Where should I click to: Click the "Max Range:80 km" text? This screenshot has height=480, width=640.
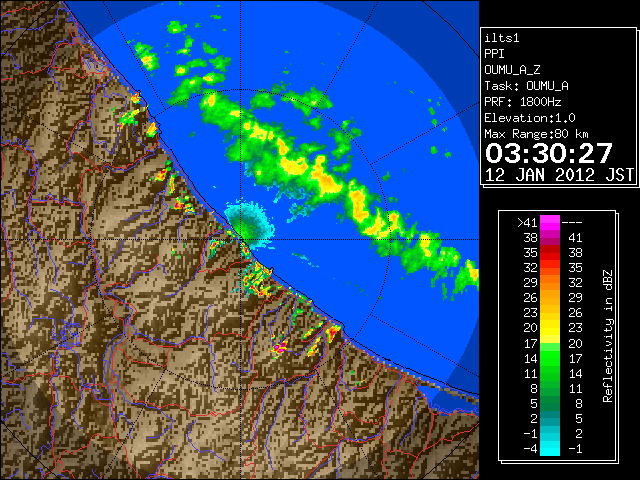tap(536, 134)
